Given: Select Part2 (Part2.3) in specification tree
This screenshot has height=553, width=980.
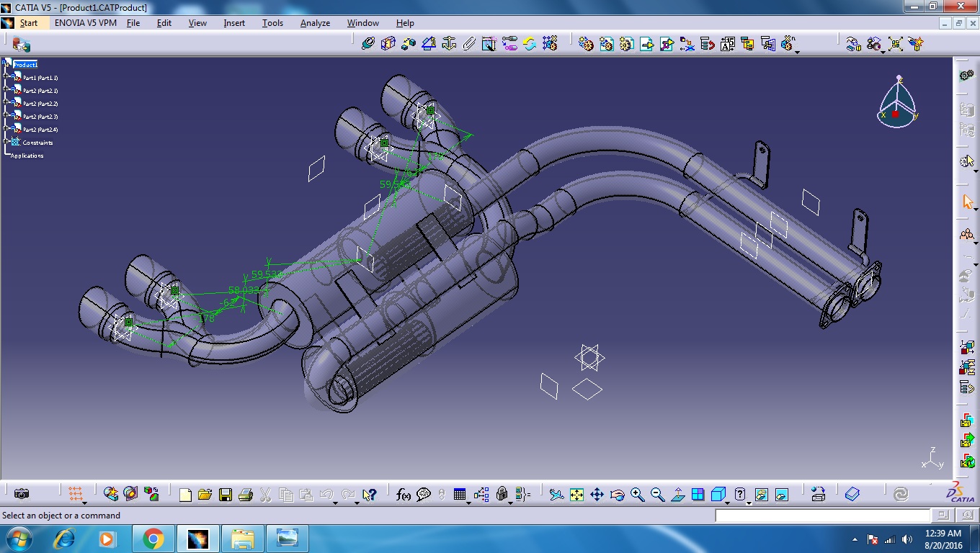Looking at the screenshot, I should 40,117.
